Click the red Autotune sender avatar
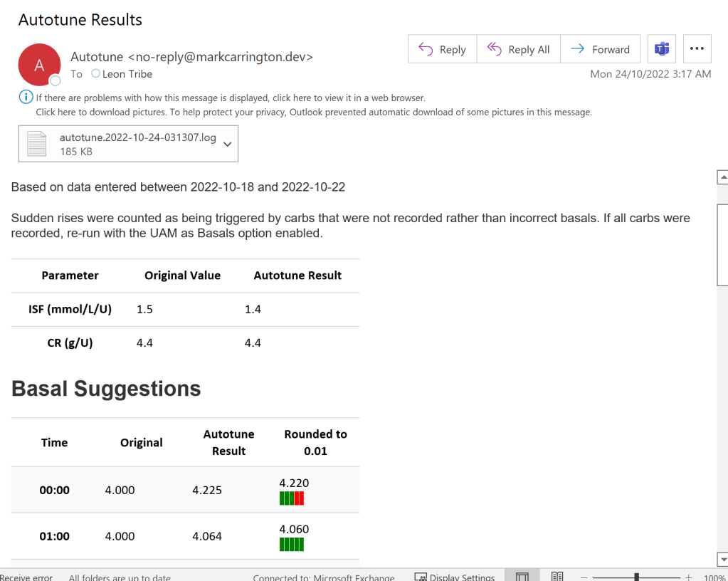 pyautogui.click(x=39, y=65)
